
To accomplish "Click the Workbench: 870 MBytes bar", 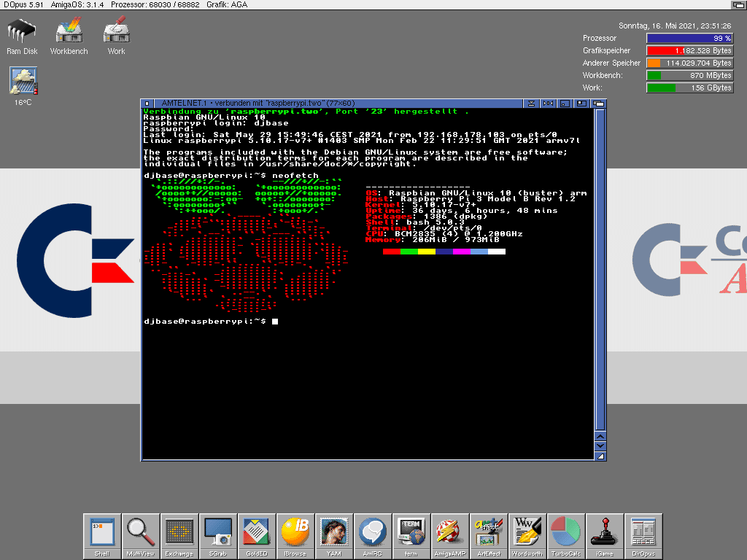I will (689, 75).
